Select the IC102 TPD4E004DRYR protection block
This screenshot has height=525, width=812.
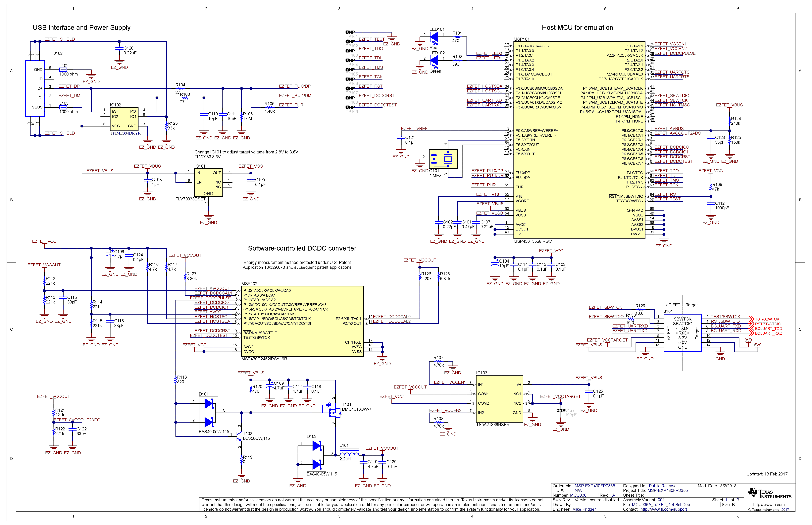tap(124, 119)
